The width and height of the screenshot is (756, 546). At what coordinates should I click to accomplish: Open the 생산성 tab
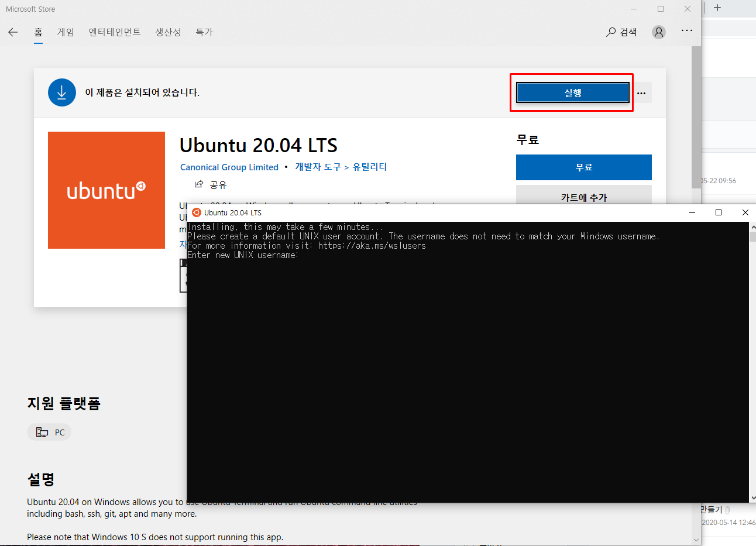click(168, 32)
